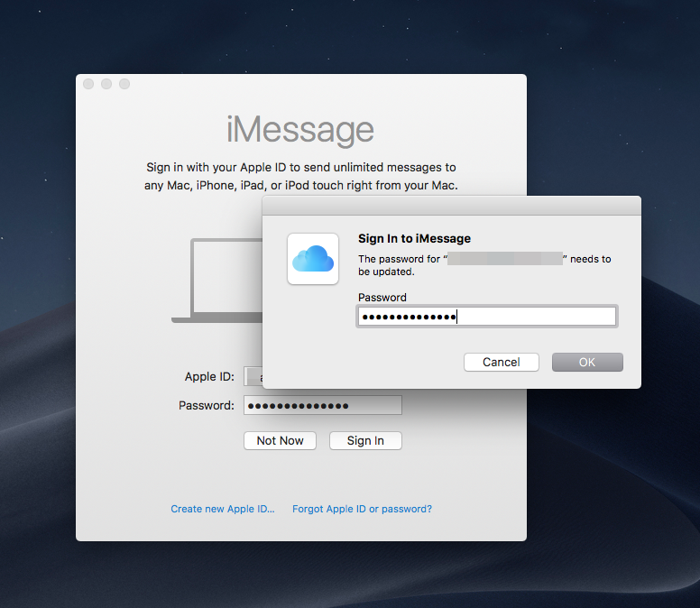
Task: Focus the dialog's Password field
Action: (x=486, y=317)
